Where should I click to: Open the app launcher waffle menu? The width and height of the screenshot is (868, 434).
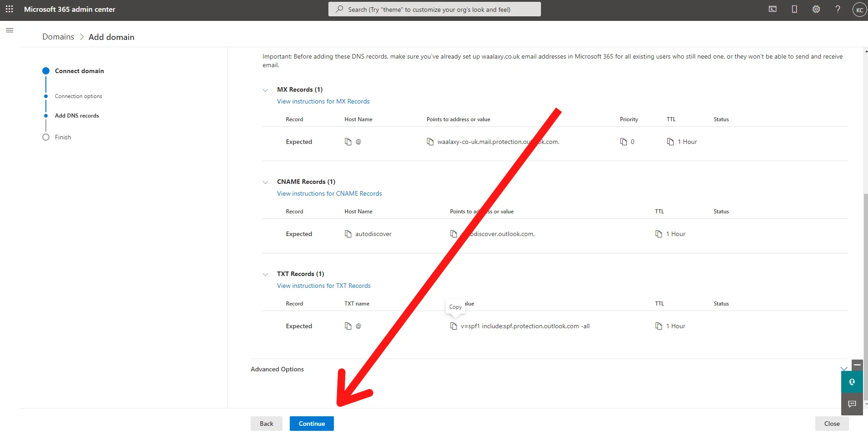(9, 9)
